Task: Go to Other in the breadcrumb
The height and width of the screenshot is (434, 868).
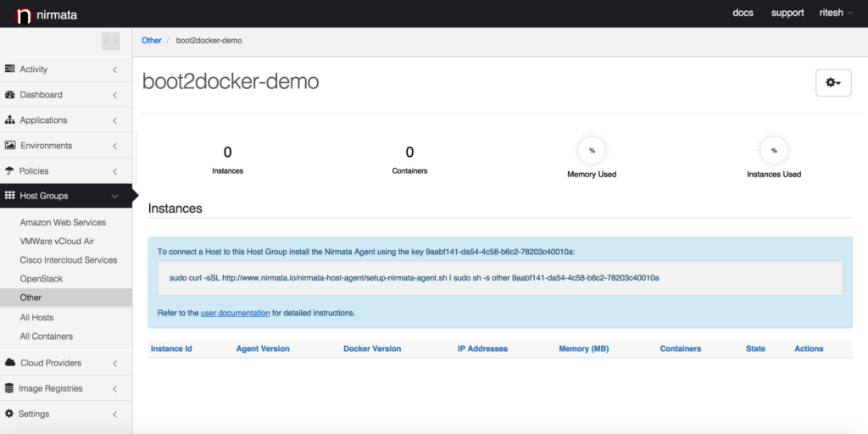Action: tap(152, 41)
